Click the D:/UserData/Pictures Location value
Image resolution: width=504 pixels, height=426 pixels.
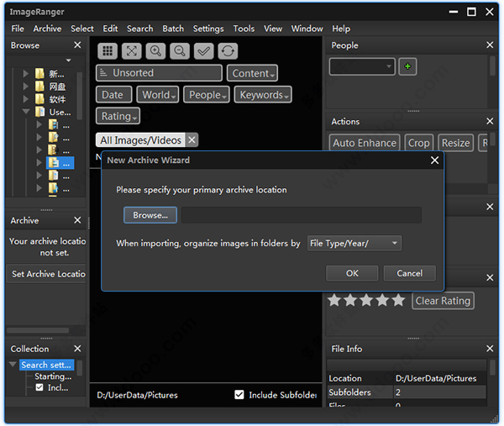436,378
